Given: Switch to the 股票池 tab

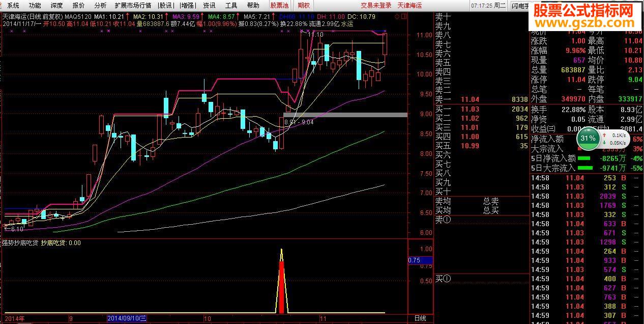Looking at the screenshot, I should pyautogui.click(x=279, y=6).
